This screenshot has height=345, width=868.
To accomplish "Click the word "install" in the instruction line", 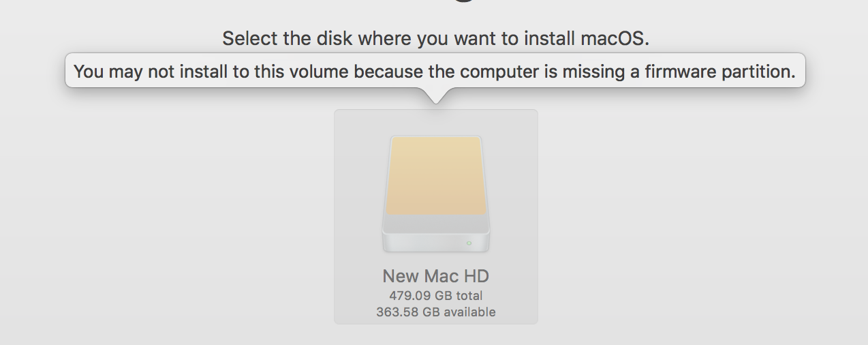I will click(548, 38).
